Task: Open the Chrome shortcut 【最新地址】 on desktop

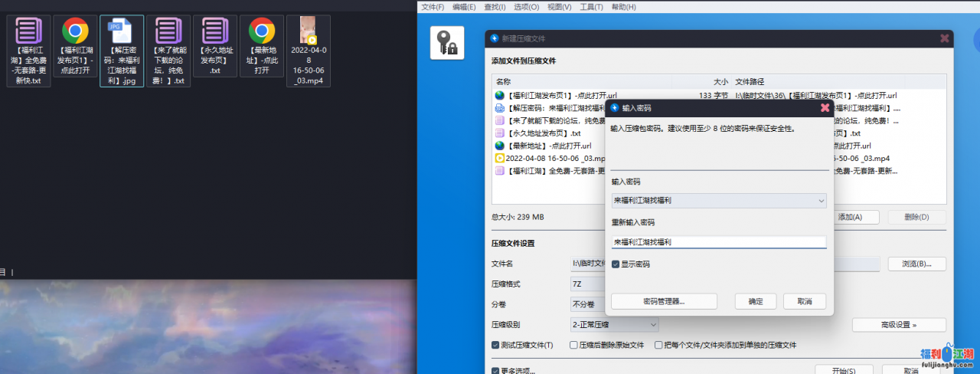Action: [262, 31]
